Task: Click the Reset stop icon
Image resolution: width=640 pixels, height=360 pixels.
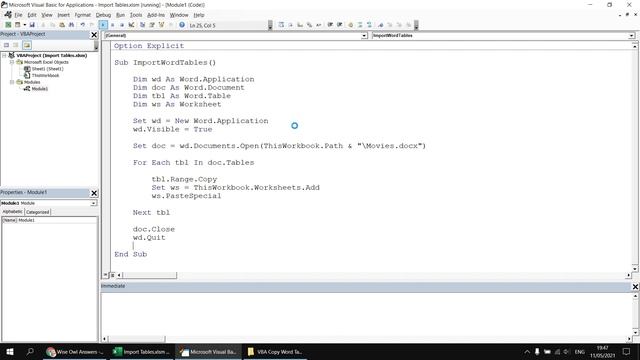Action: (122, 25)
